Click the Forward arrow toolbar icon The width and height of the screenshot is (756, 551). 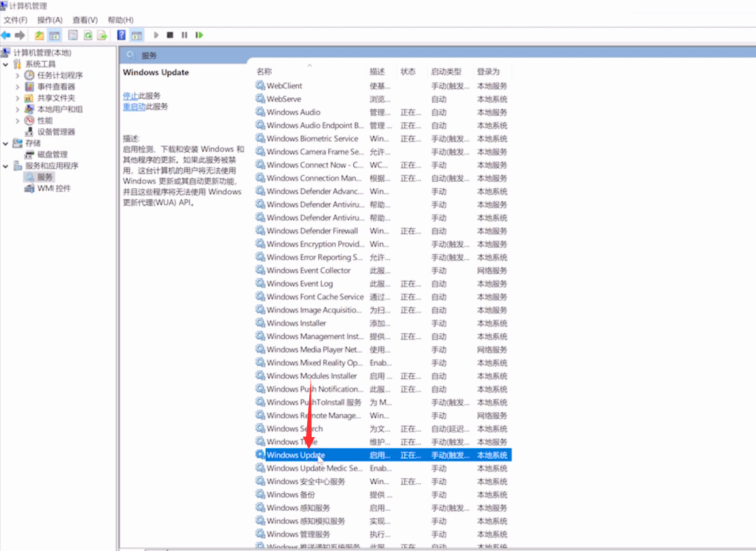tap(20, 35)
